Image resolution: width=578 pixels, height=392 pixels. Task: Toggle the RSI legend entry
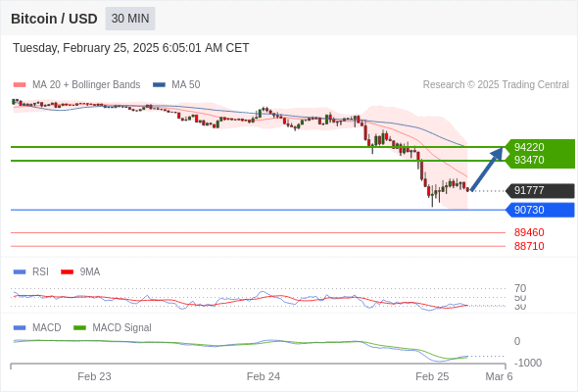[31, 271]
